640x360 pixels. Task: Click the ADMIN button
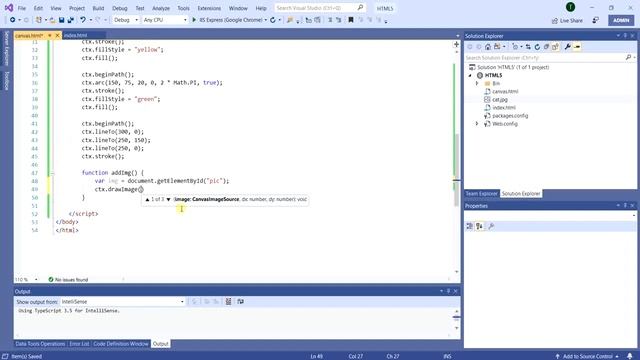(x=621, y=20)
